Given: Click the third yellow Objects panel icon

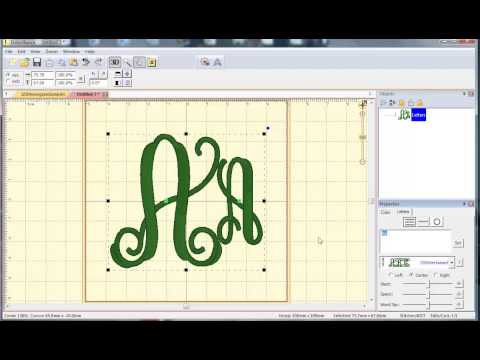Looking at the screenshot, I should tap(402, 103).
